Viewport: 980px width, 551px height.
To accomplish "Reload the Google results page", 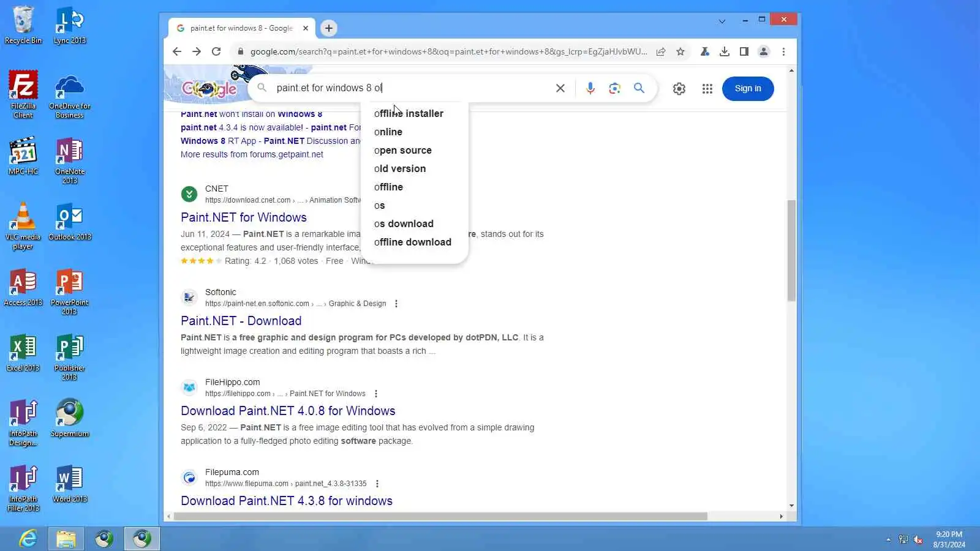I will pos(216,52).
